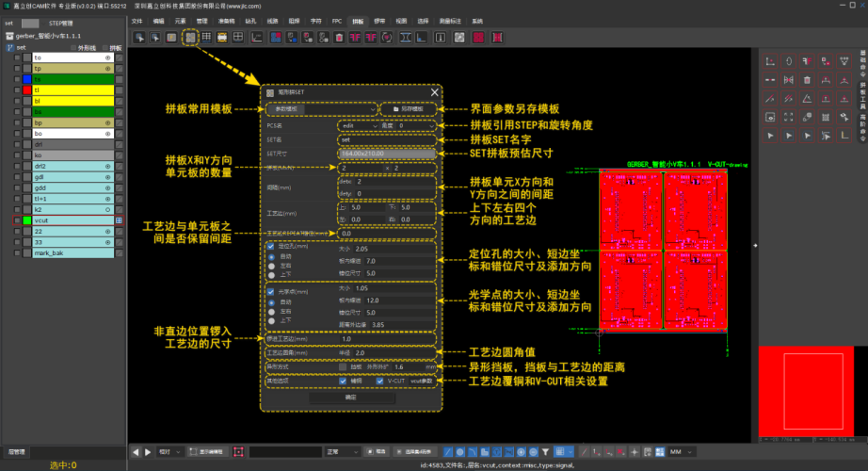This screenshot has width=868, height=471.
Task: Click the previous arrow in bottom toolbar
Action: [136, 452]
